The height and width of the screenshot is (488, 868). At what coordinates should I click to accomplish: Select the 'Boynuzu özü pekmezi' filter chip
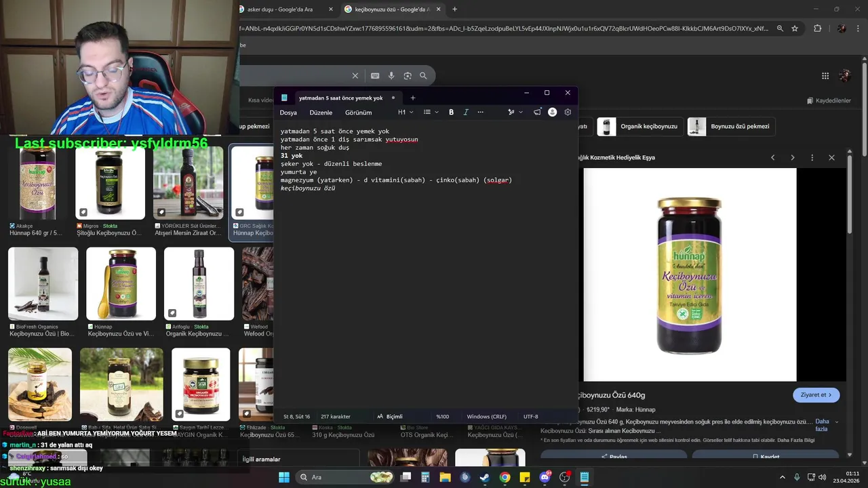pos(731,126)
